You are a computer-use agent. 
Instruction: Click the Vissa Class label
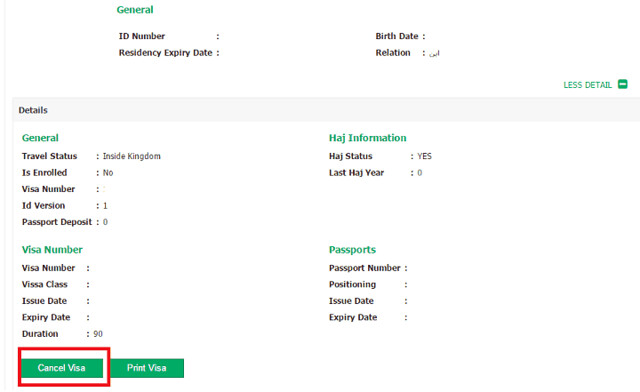point(44,284)
